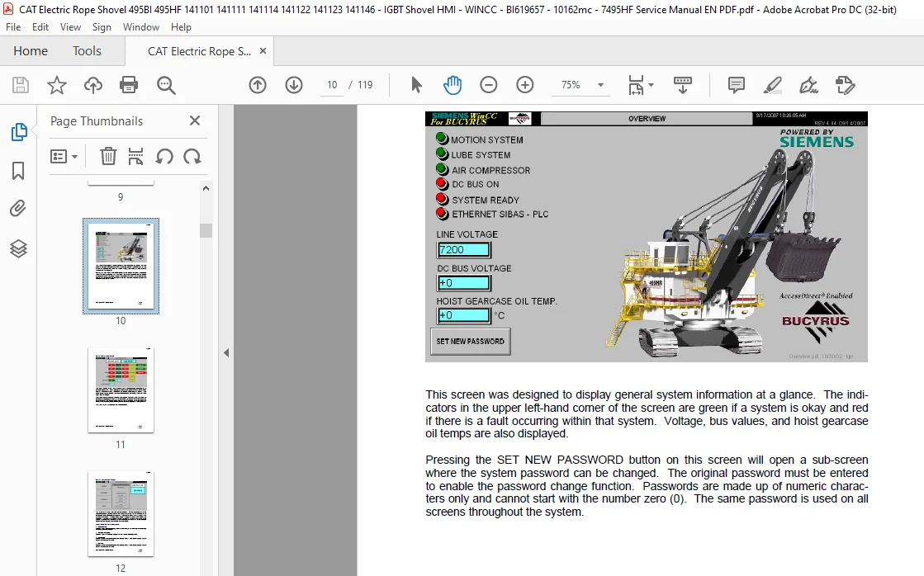Open the File menu
Image resolution: width=924 pixels, height=576 pixels.
pos(13,27)
